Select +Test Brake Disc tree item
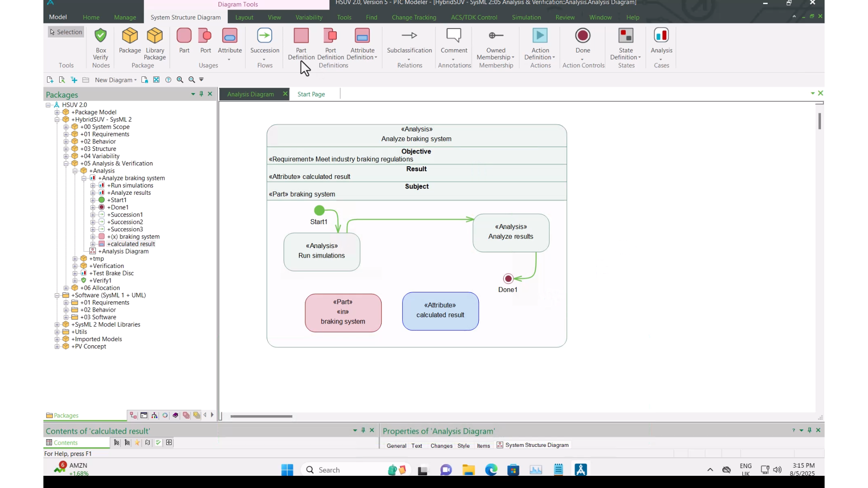The image size is (868, 488). pos(111,273)
